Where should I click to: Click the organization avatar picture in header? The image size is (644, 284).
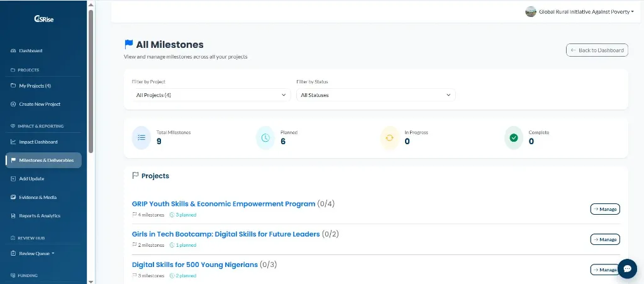point(531,12)
